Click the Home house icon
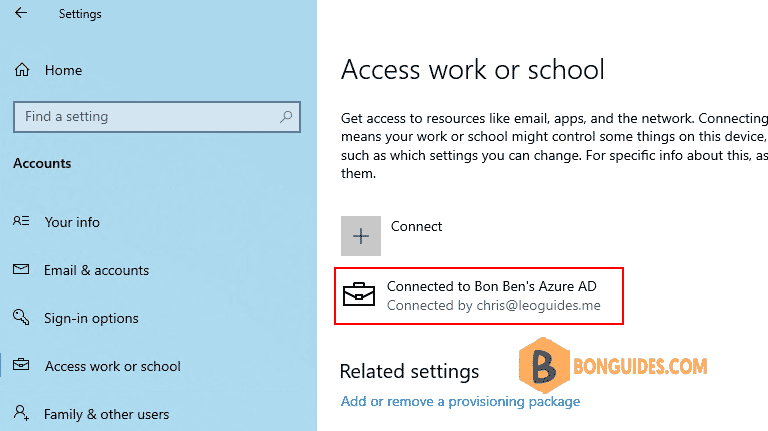 tap(22, 70)
